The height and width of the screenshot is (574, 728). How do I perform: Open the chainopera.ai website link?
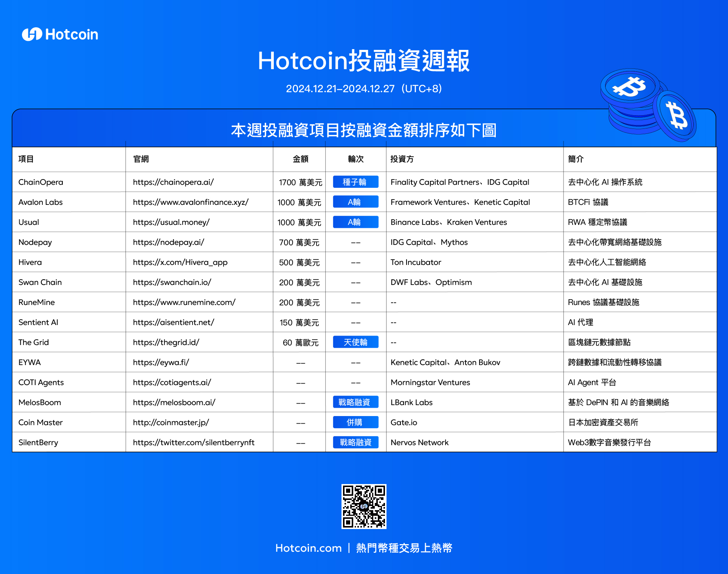(x=173, y=182)
